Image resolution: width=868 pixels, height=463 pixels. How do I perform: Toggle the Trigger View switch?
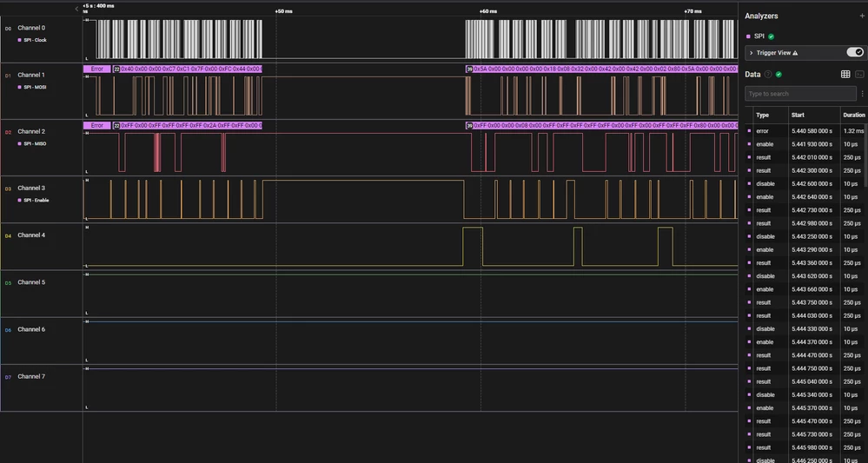pyautogui.click(x=855, y=52)
